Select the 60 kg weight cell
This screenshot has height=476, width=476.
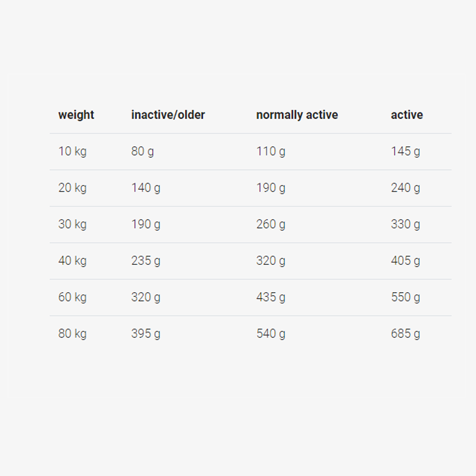click(x=73, y=297)
